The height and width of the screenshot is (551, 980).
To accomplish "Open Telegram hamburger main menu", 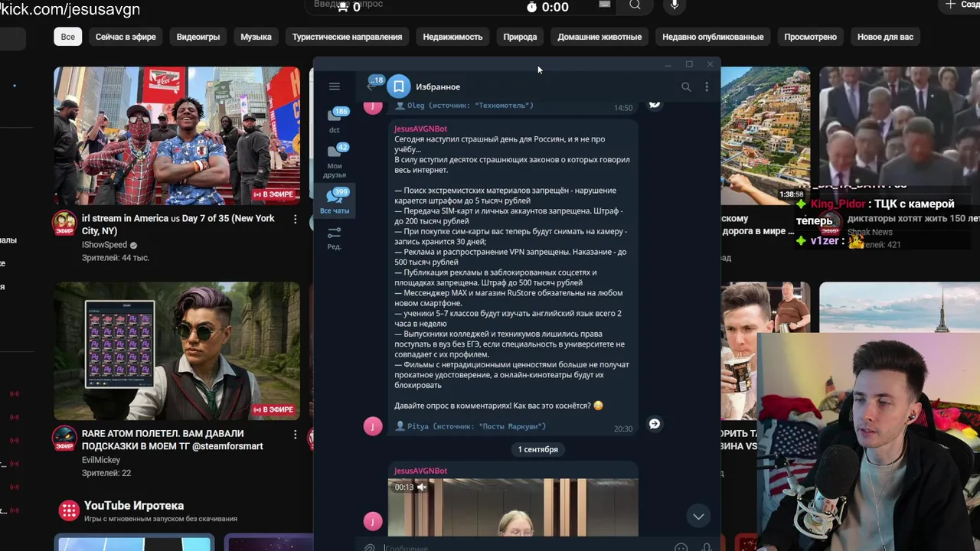I will coord(335,86).
